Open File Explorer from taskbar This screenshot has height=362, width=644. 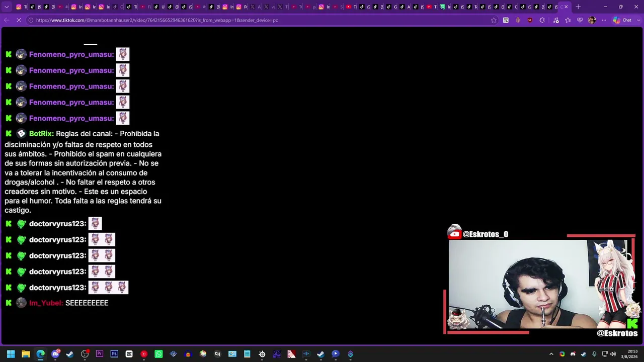26,354
